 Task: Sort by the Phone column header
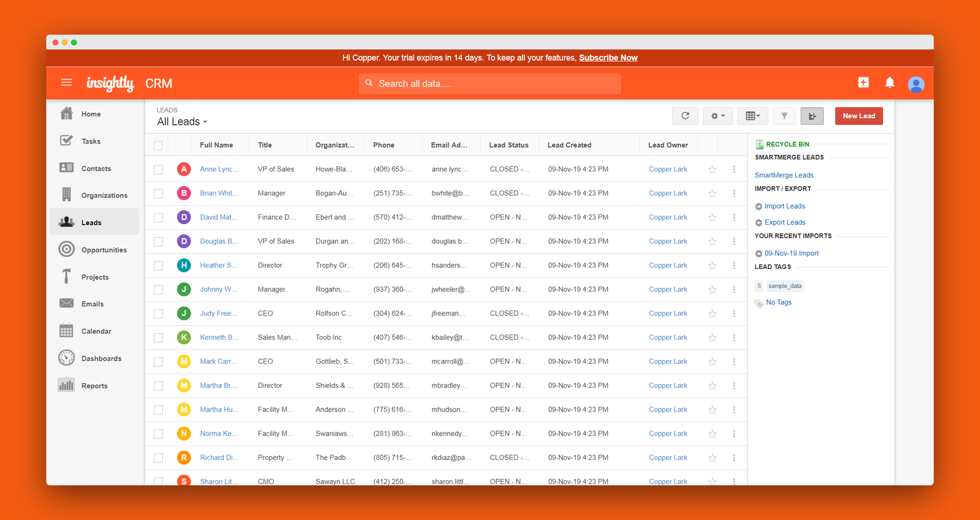[383, 145]
